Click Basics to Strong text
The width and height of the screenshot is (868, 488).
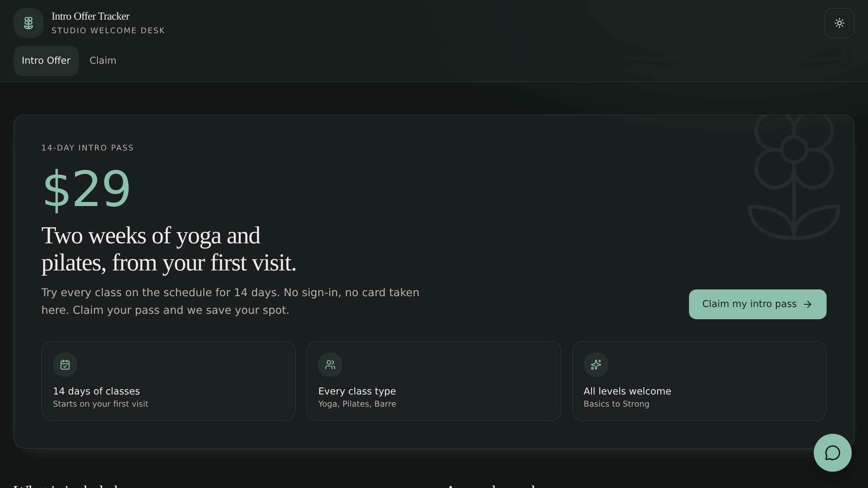[x=616, y=404]
